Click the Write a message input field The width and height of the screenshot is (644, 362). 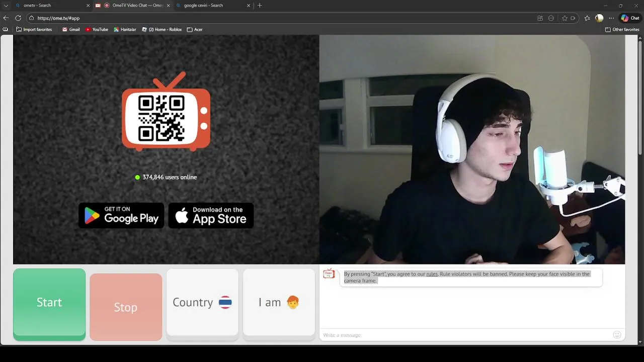point(465,335)
